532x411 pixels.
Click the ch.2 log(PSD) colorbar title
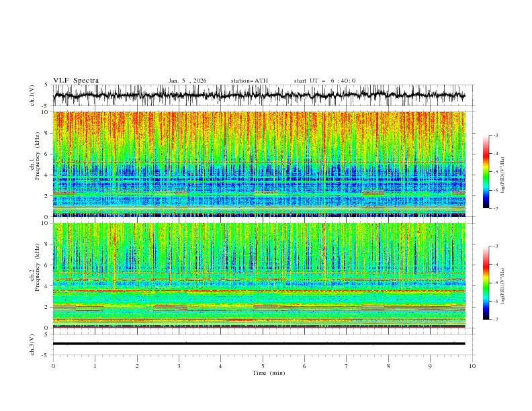tap(503, 286)
